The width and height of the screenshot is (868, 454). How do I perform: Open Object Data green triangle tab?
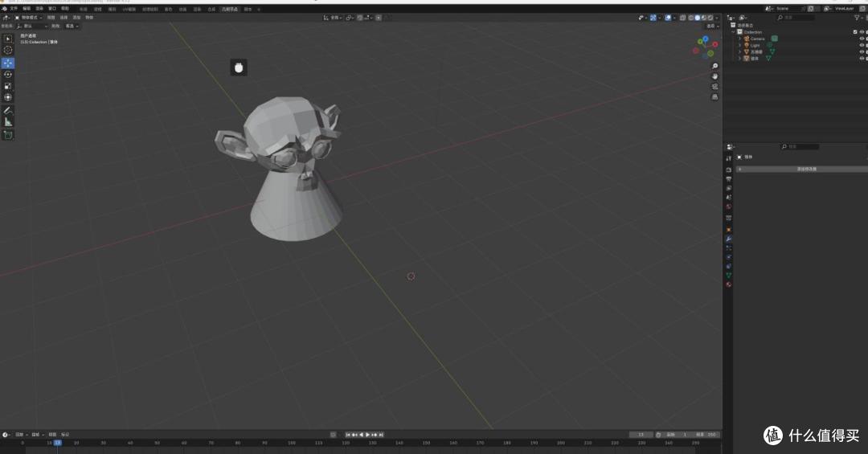728,275
